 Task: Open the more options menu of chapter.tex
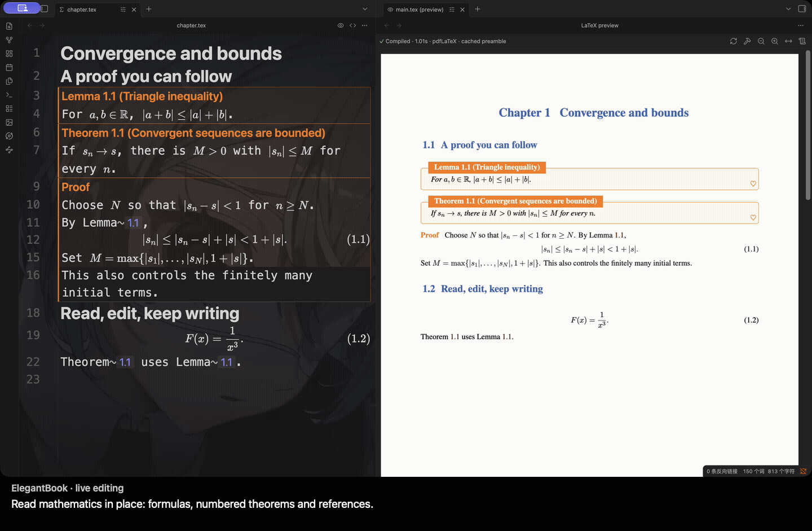(365, 25)
